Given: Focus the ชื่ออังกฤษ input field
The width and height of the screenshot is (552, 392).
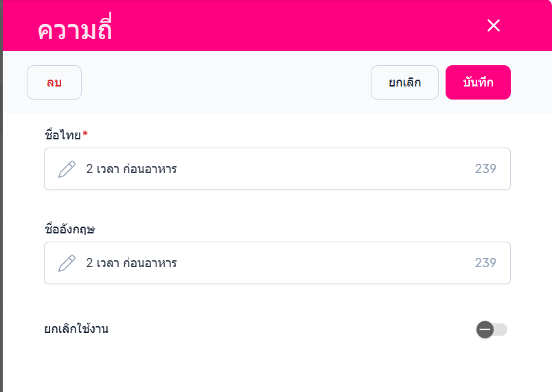Looking at the screenshot, I should [x=309, y=263].
